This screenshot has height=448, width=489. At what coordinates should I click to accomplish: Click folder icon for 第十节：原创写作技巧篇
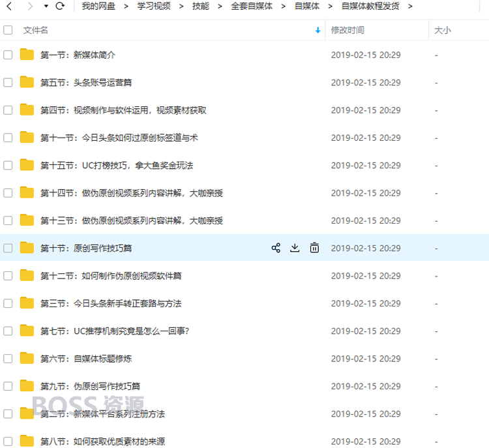pyautogui.click(x=27, y=248)
